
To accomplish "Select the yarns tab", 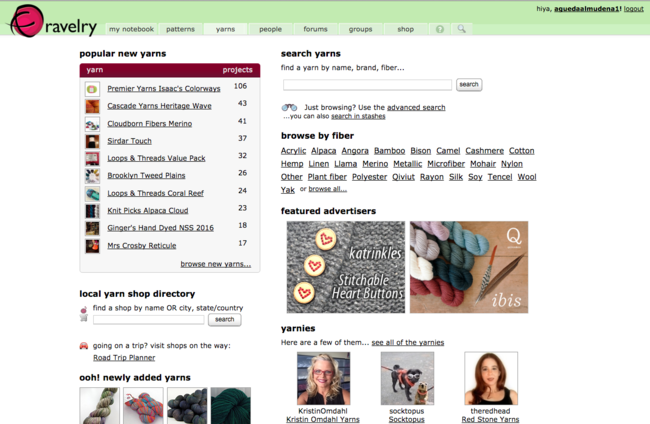I will tap(225, 29).
